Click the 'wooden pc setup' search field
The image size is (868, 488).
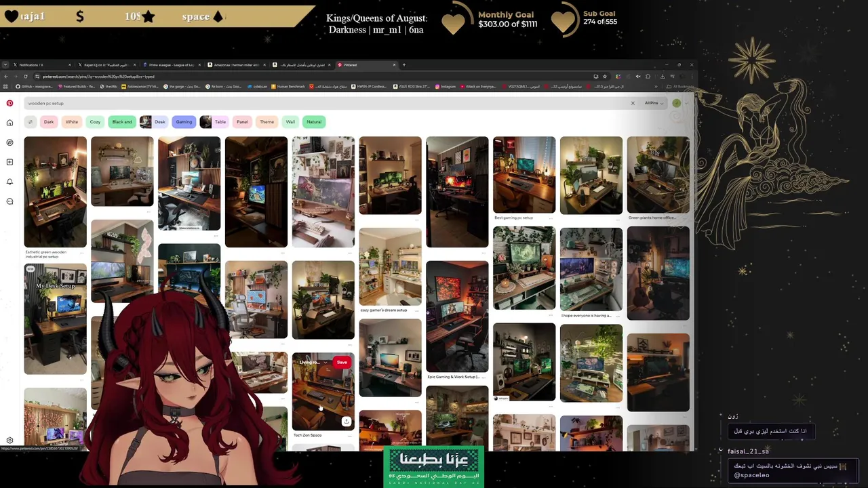click(325, 103)
